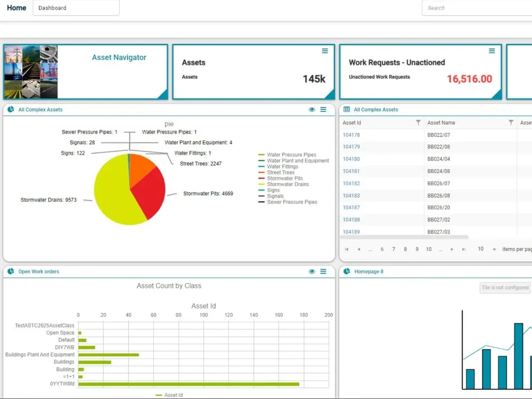The image size is (532, 399).
Task: Toggle Sewer Pressure Pipes legend entry
Action: 288,202
